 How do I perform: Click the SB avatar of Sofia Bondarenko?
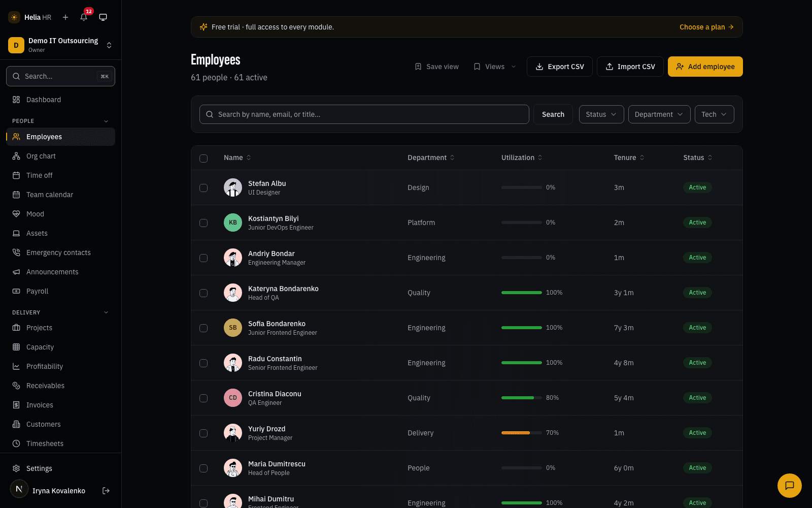(233, 328)
